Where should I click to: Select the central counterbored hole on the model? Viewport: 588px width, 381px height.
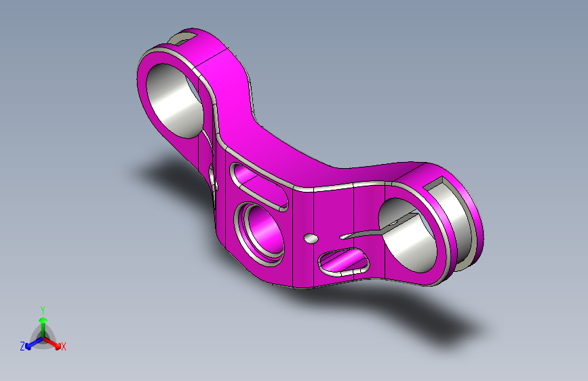(x=260, y=234)
